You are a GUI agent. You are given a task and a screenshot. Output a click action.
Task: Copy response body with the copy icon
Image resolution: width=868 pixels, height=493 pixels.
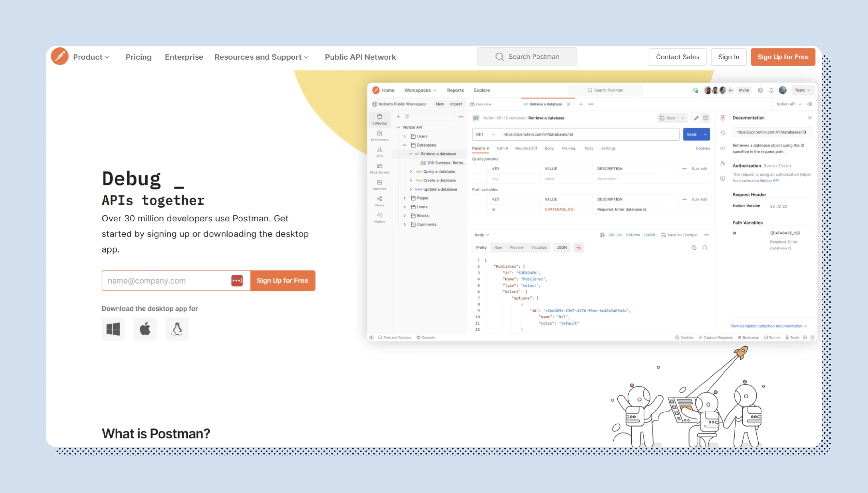click(x=694, y=248)
